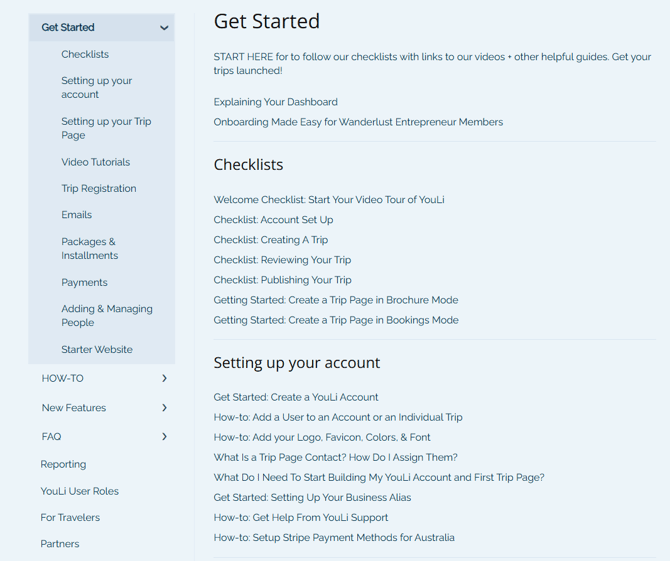Screen dimensions: 670x561
Task: Click the Checklists section heading
Action: (x=248, y=164)
